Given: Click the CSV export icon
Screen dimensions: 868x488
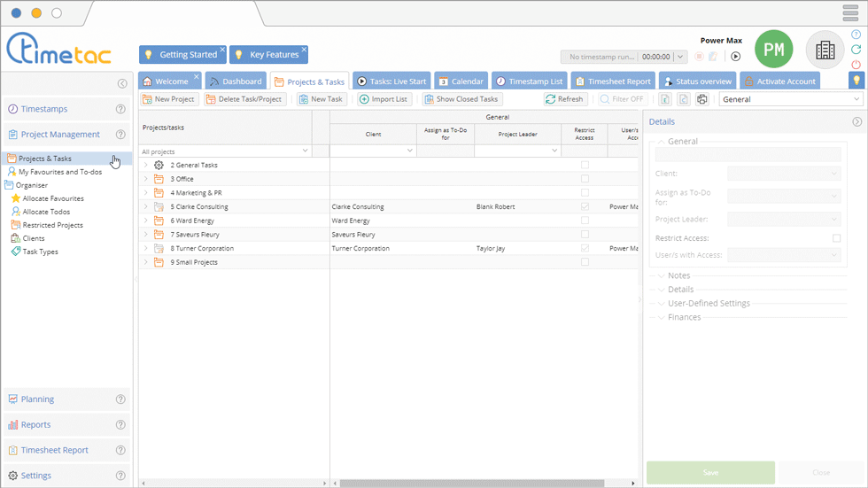Looking at the screenshot, I should (684, 99).
